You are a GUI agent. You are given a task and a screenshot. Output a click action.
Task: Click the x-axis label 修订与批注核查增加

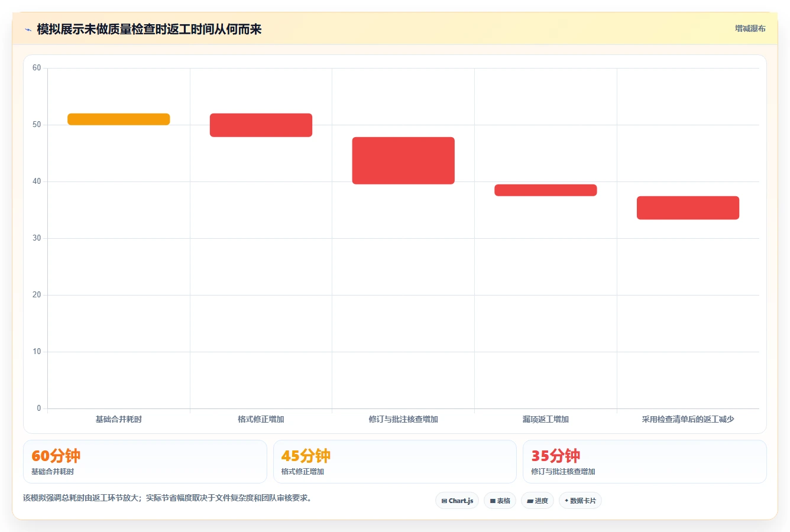click(403, 419)
